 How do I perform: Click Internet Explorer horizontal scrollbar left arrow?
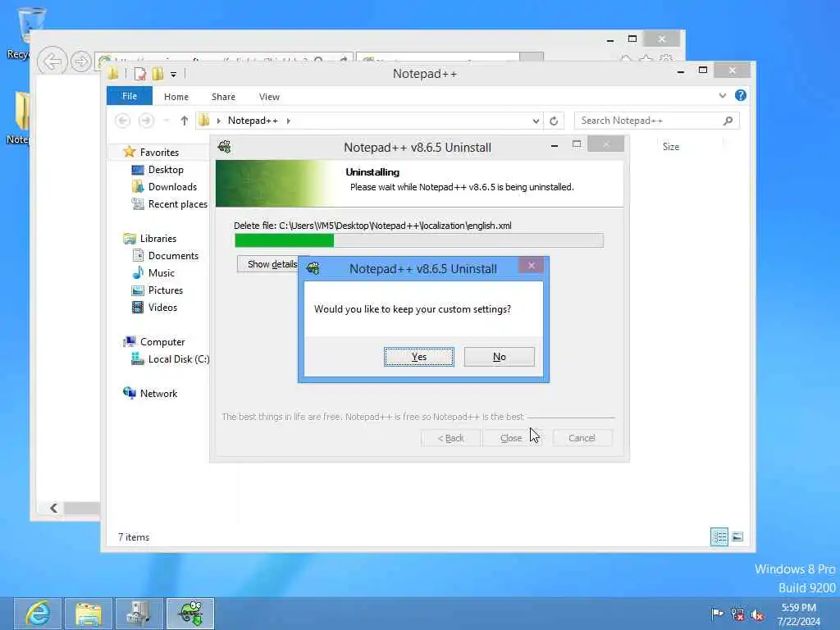(x=53, y=508)
